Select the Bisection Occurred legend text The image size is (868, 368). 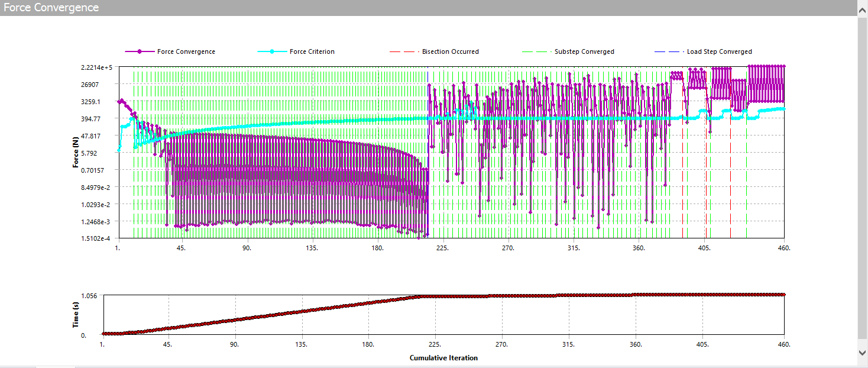pos(450,51)
